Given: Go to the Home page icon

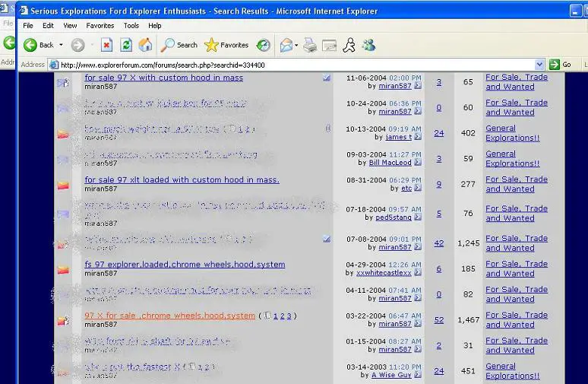Looking at the screenshot, I should (x=146, y=45).
